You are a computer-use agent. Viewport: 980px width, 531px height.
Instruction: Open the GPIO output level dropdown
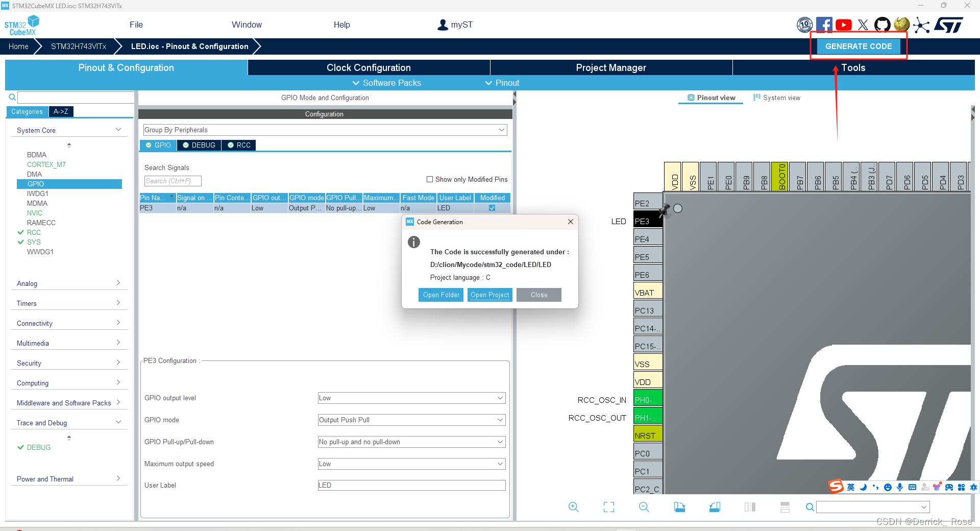coord(411,398)
